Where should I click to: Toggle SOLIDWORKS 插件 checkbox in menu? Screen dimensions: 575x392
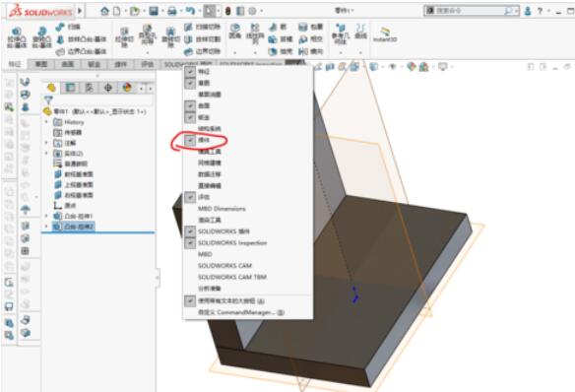(190, 231)
